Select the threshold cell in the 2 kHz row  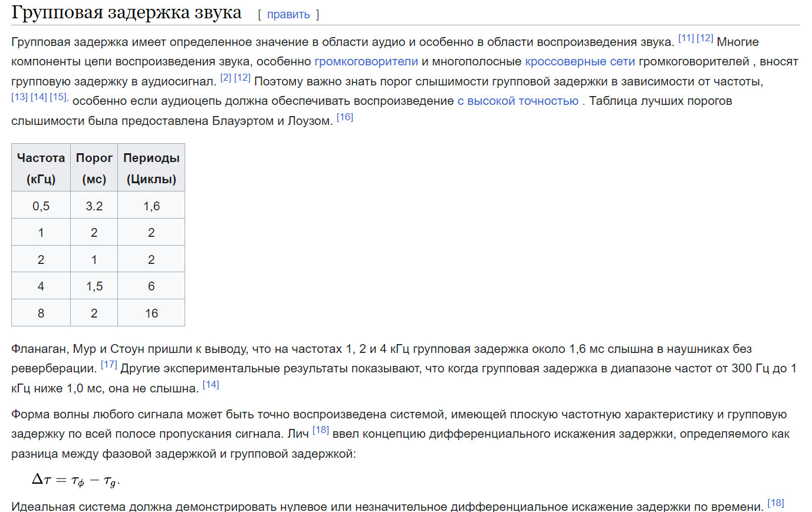94,259
